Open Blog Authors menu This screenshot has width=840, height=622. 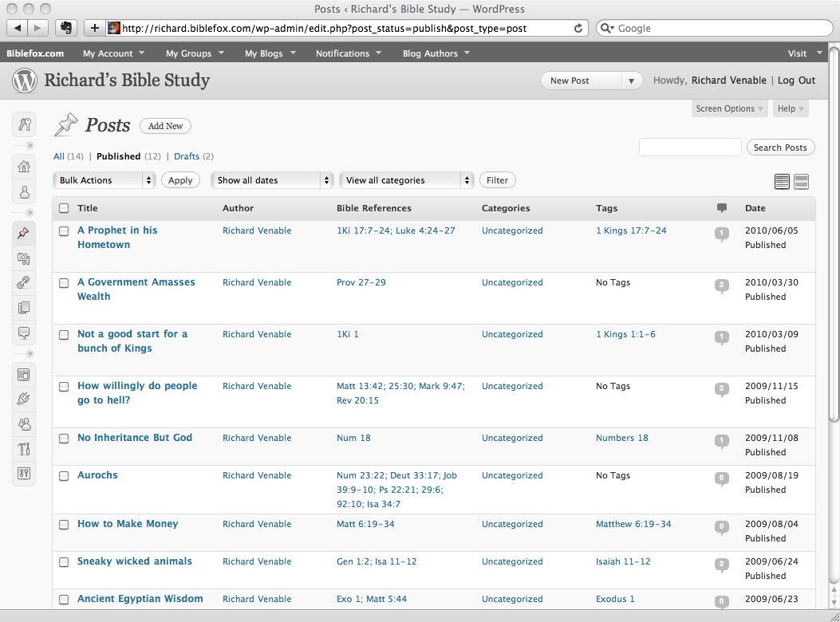(436, 53)
